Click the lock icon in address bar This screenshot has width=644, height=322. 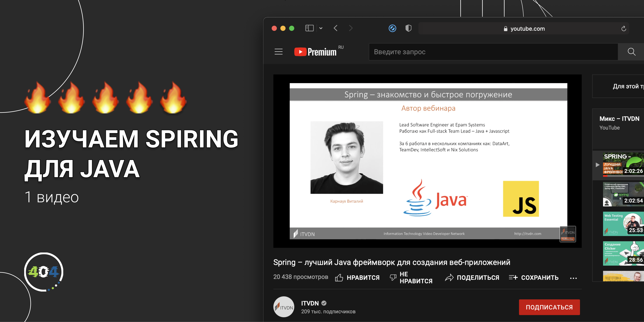506,29
